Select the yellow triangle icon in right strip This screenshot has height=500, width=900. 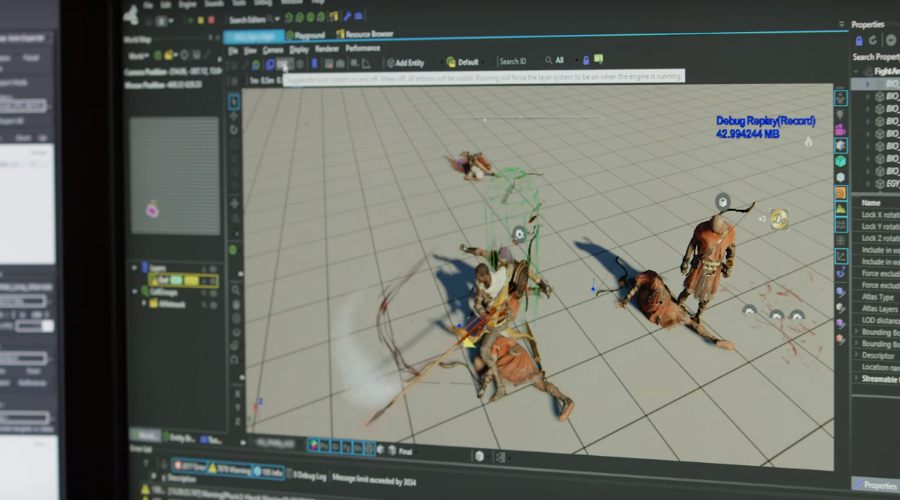(840, 209)
